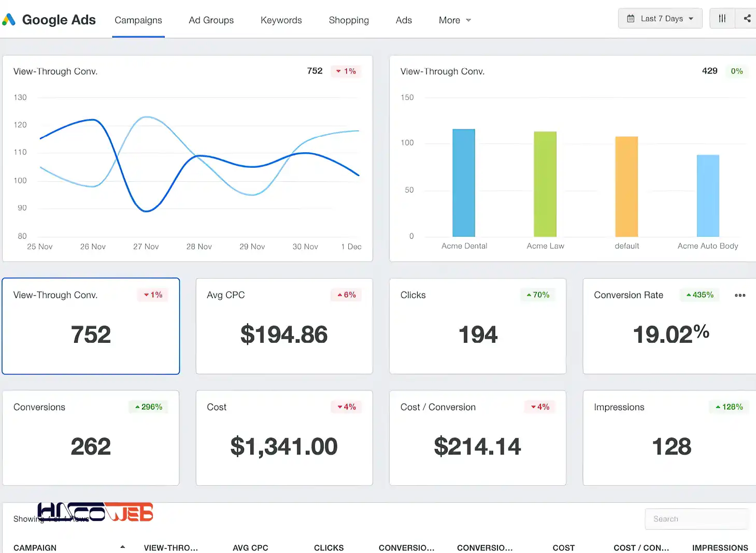Click the Acme Auto Body axis label
The height and width of the screenshot is (553, 756).
[708, 246]
